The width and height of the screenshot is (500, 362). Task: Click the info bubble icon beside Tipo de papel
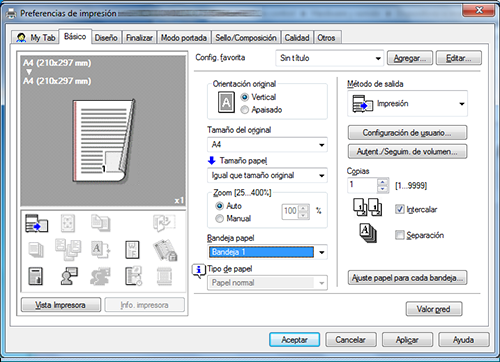[199, 270]
